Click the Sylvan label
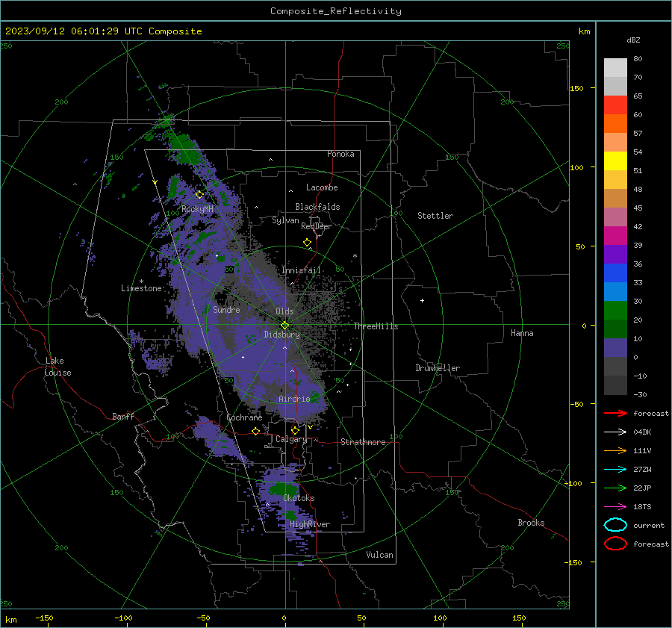Screen dimensions: 672x628 (x=285, y=220)
